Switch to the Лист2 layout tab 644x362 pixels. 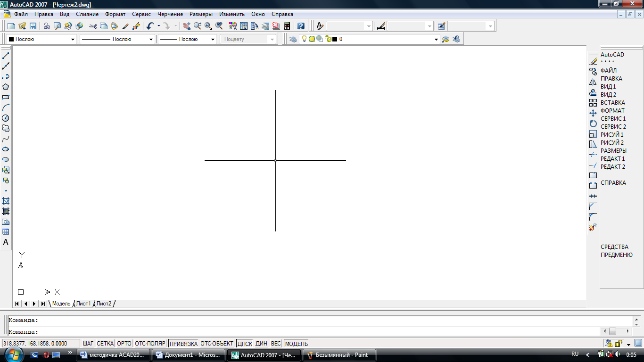[x=104, y=304]
